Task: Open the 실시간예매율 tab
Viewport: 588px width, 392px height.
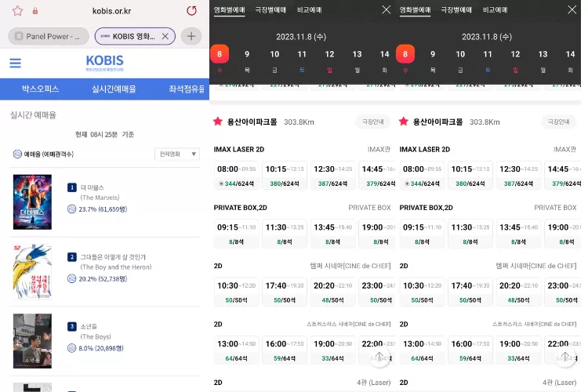Action: [x=114, y=89]
